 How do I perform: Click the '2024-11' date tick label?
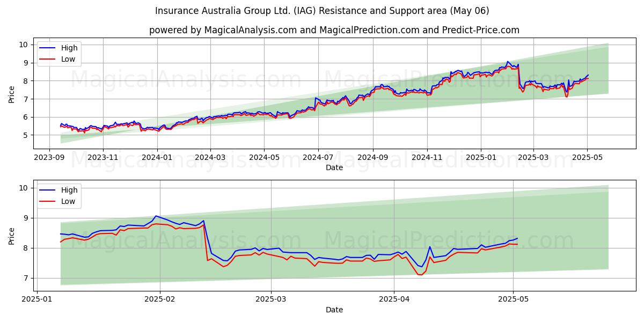[x=427, y=158]
